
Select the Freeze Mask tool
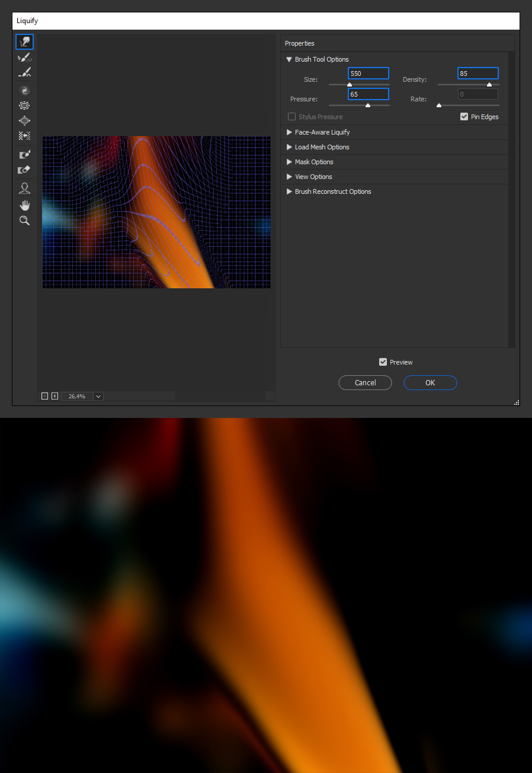coord(24,154)
